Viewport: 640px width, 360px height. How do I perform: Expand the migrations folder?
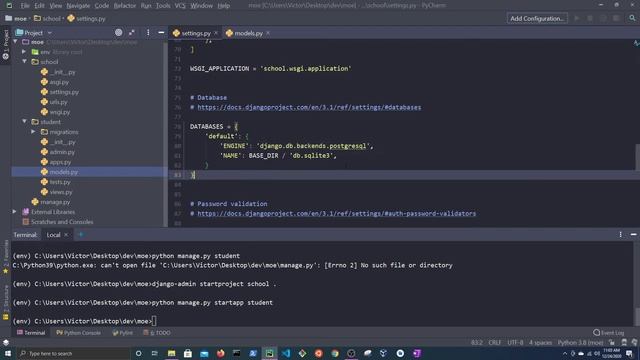(33, 132)
